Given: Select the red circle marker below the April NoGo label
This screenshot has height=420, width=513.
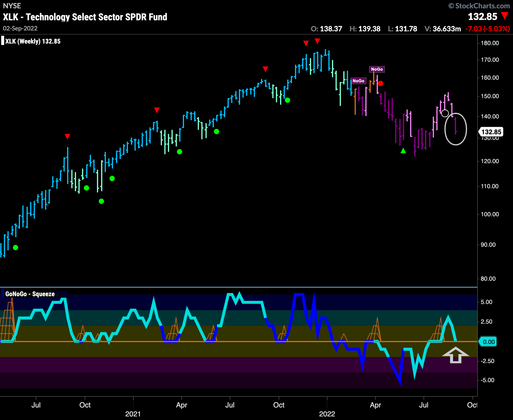Looking at the screenshot, I should pos(380,84).
